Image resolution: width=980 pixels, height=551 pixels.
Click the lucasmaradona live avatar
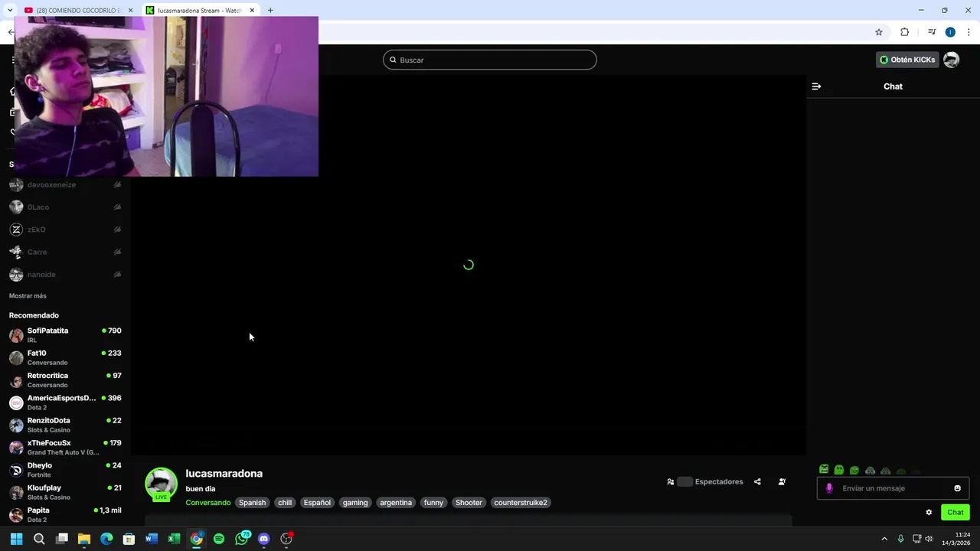point(161,484)
